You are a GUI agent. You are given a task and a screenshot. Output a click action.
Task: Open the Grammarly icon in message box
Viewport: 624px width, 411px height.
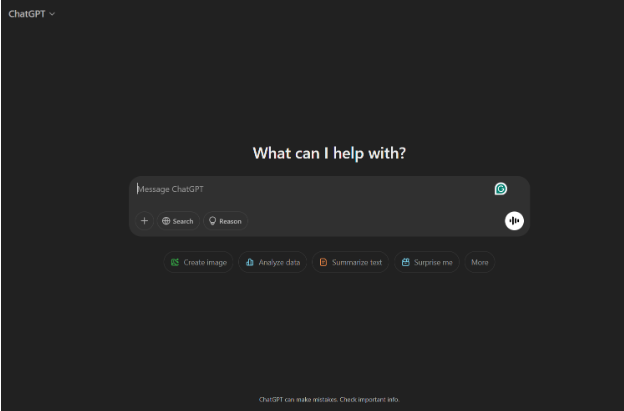click(501, 189)
